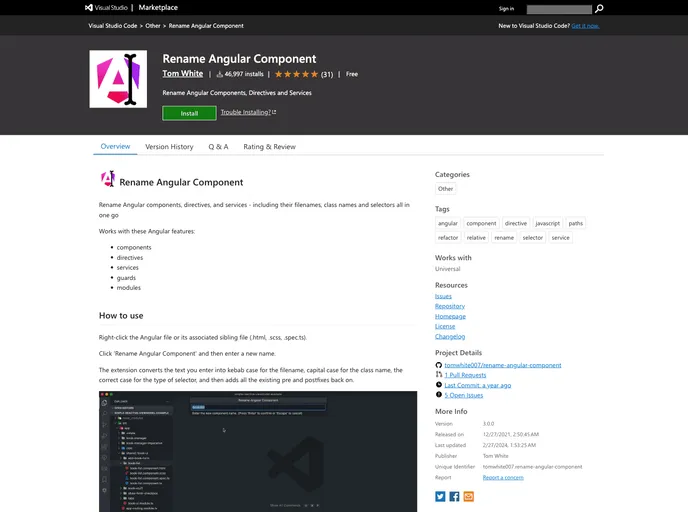Share on Facebook icon
Screen dimensions: 688x512
[x=454, y=496]
